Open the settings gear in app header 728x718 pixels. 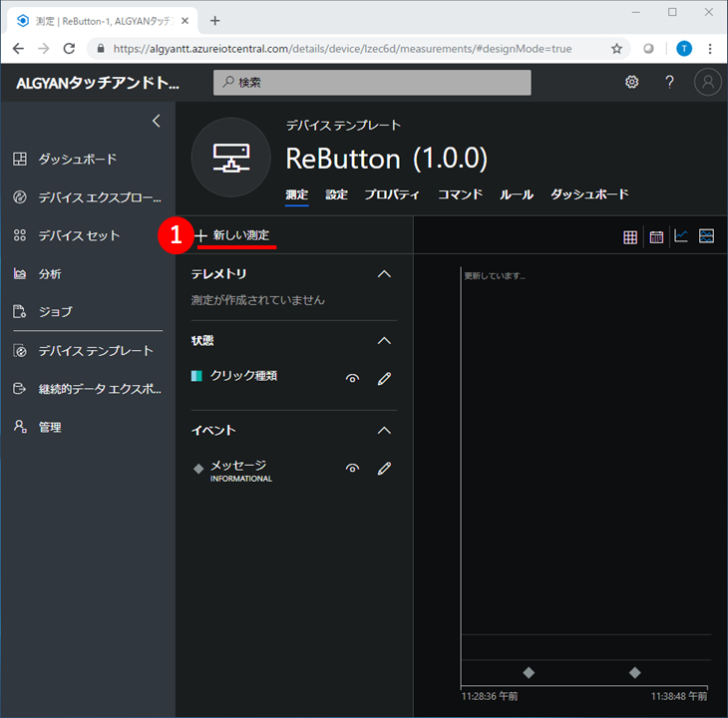[631, 82]
